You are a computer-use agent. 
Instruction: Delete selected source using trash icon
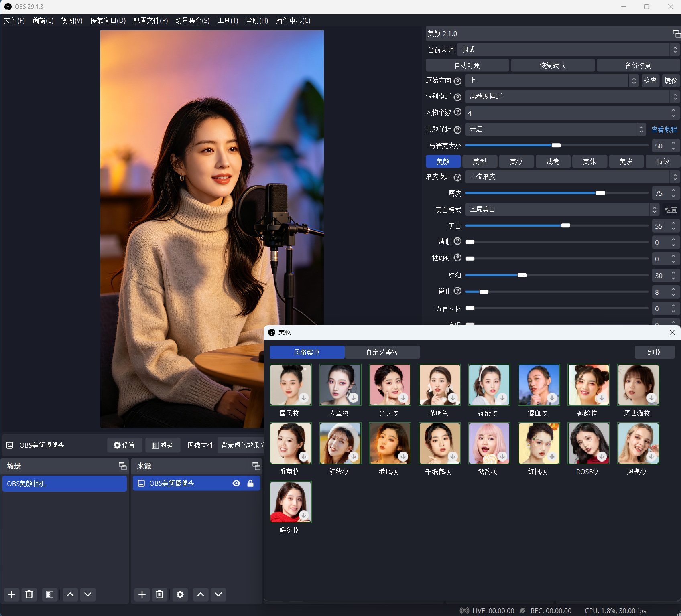point(159,594)
